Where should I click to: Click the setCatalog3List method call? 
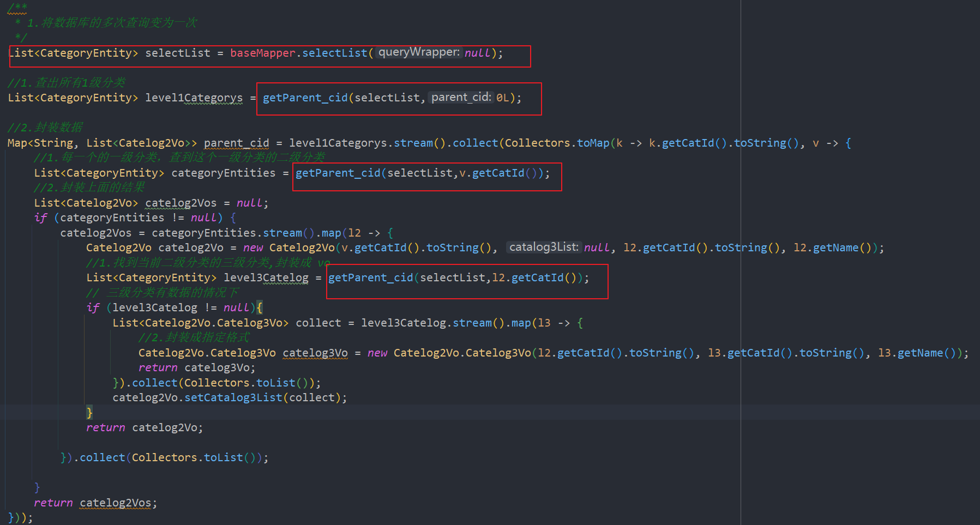(233, 397)
